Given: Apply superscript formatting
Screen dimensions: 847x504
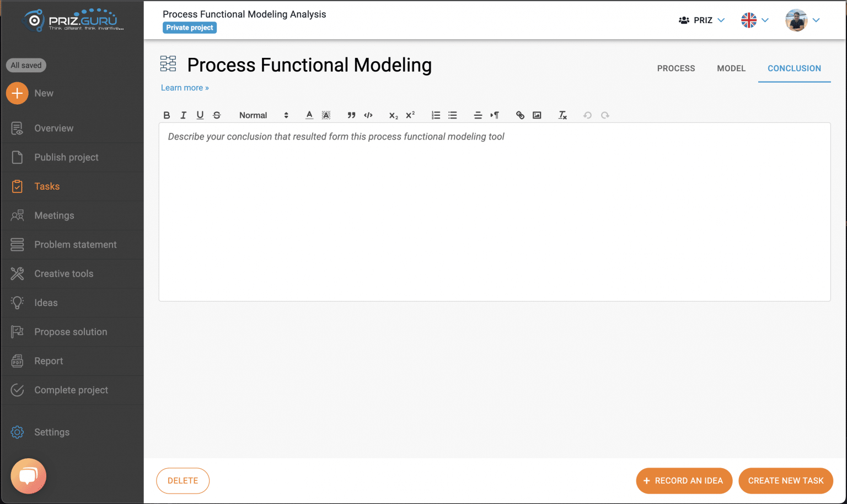Looking at the screenshot, I should click(410, 115).
